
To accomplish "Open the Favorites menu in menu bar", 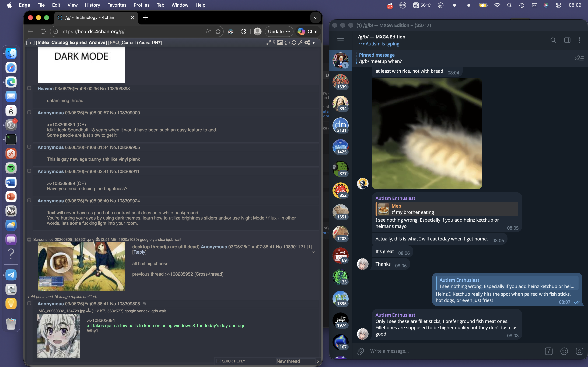I will click(x=117, y=5).
